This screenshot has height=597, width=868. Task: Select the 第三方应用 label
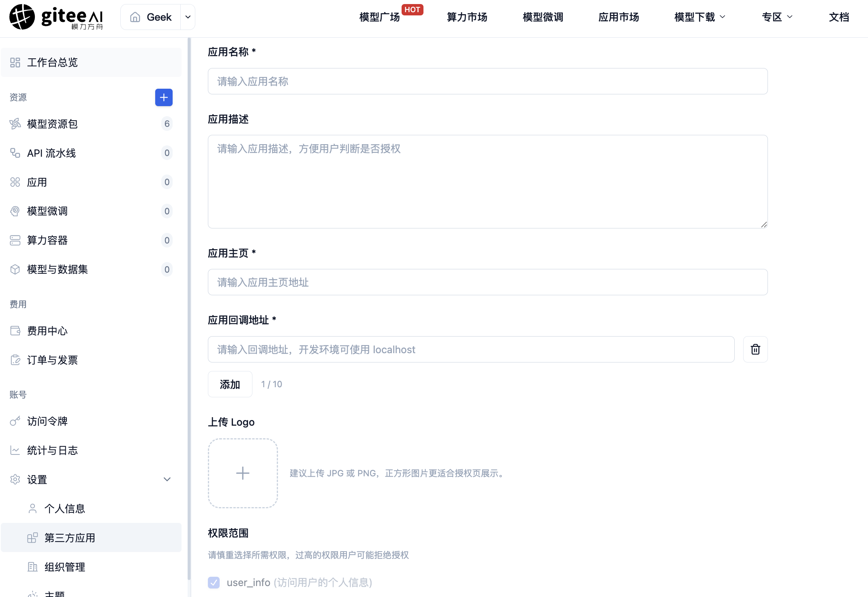[70, 538]
